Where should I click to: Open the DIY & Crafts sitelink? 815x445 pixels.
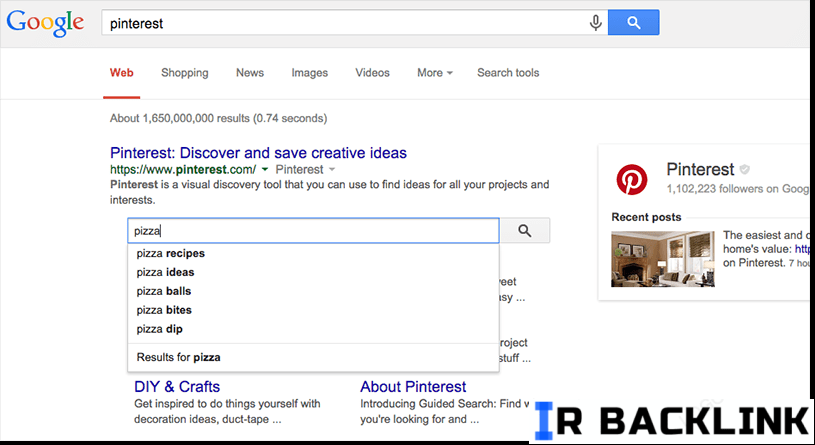click(x=177, y=386)
